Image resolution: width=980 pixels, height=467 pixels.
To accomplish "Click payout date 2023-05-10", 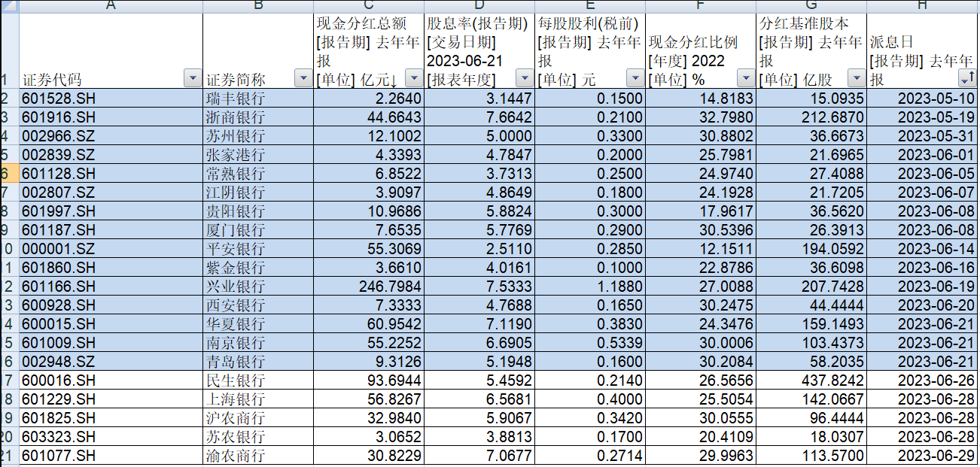I will coord(922,98).
